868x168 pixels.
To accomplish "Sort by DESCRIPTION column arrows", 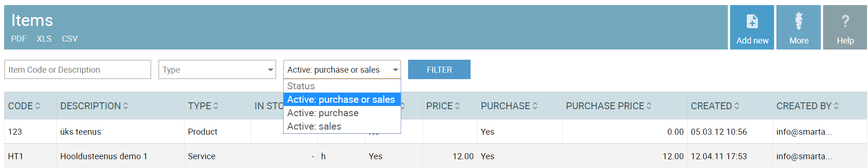I will point(125,106).
